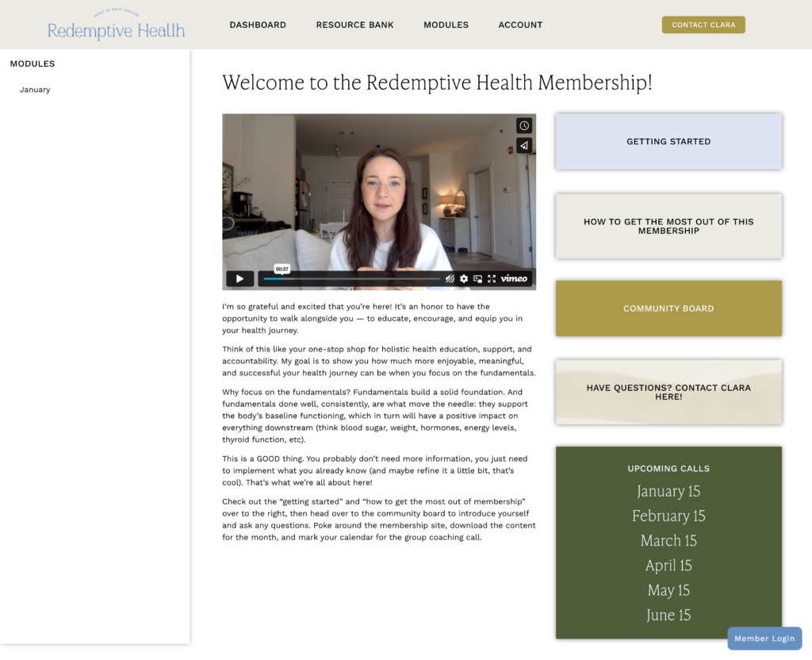Click the Contact Clara button
Screen dimensions: 812x660
pos(703,25)
